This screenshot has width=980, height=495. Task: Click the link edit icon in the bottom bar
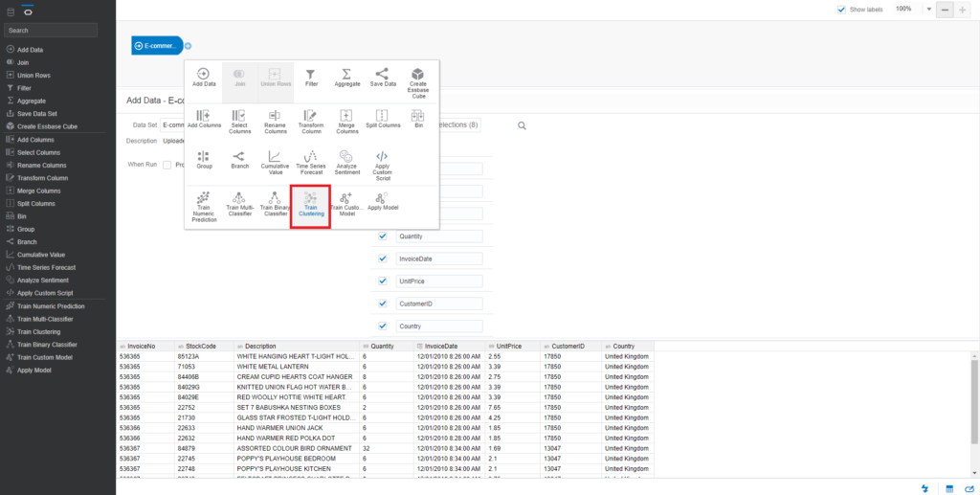tap(970, 488)
